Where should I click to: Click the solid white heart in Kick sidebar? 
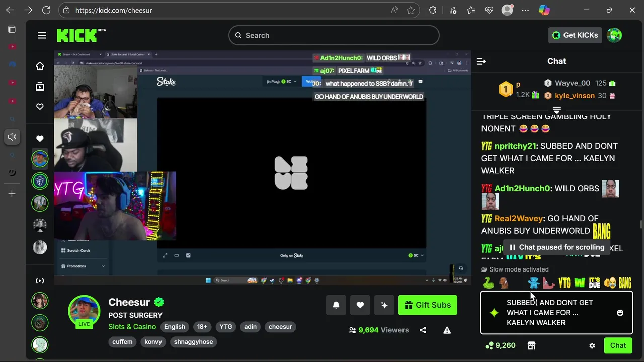click(40, 139)
